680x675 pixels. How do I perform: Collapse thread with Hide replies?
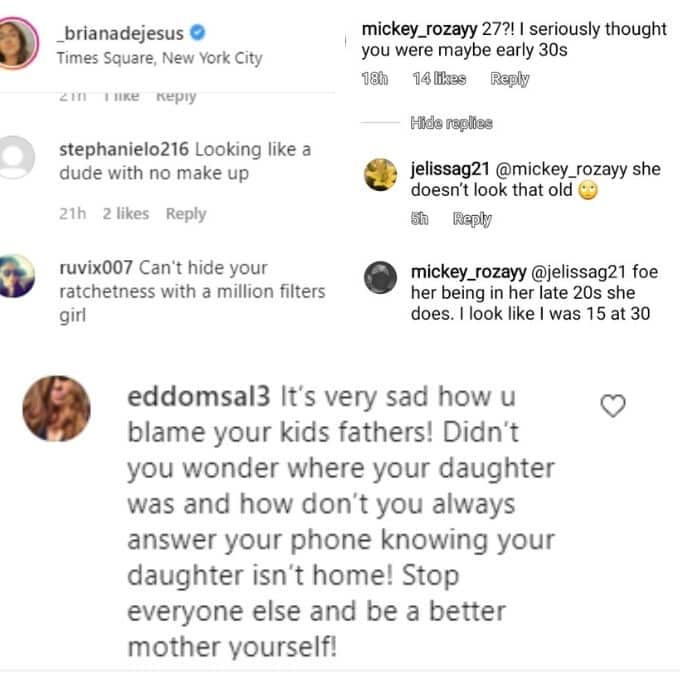[451, 123]
